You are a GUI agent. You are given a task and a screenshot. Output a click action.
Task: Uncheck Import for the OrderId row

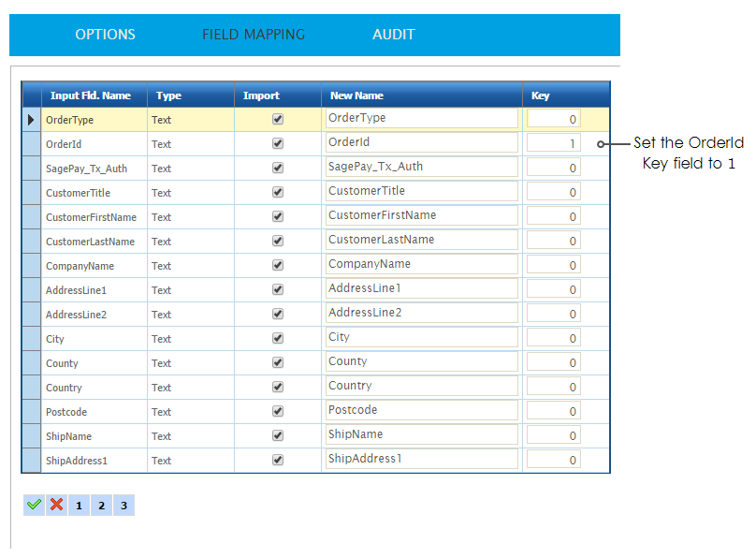point(277,144)
